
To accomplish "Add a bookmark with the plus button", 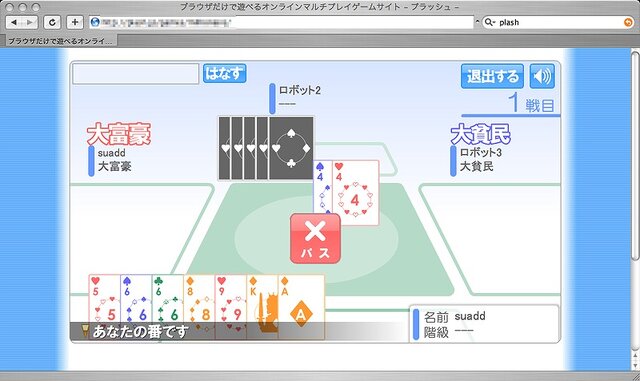I will [75, 22].
